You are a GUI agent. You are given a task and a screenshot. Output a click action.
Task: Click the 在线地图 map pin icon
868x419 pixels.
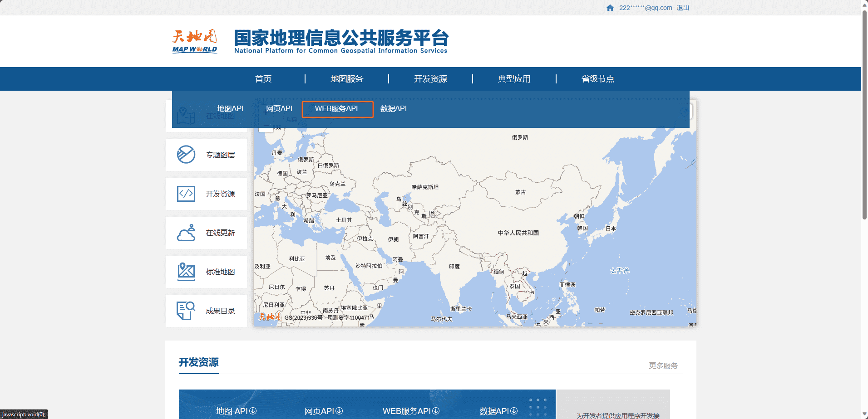tap(186, 116)
